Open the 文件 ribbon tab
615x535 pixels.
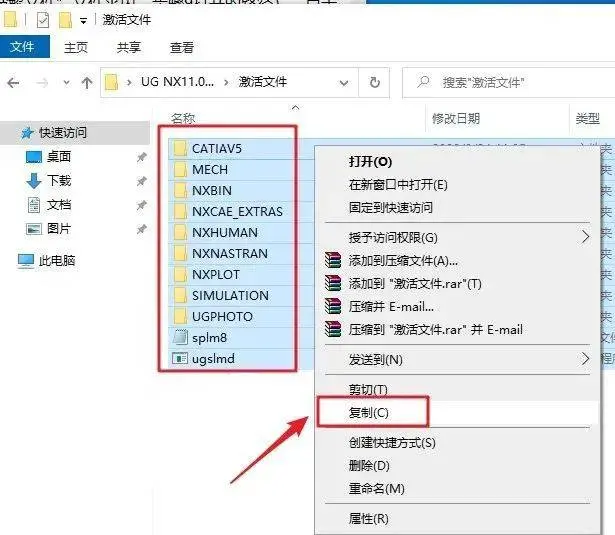click(24, 47)
